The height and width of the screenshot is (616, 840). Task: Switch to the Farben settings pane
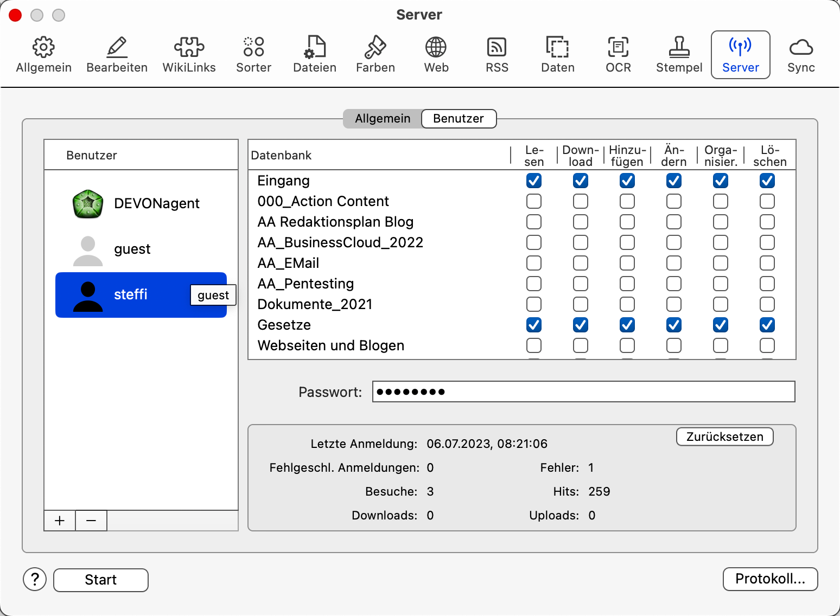[x=375, y=55]
